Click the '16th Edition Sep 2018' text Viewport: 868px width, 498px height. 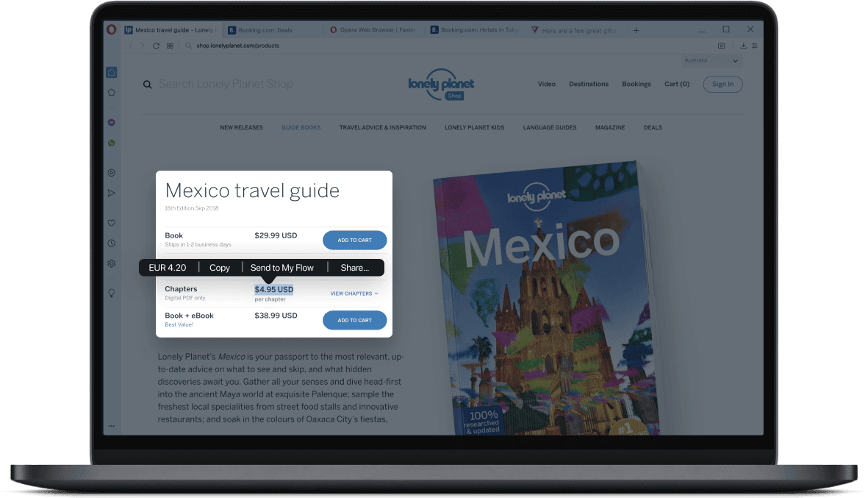click(192, 208)
